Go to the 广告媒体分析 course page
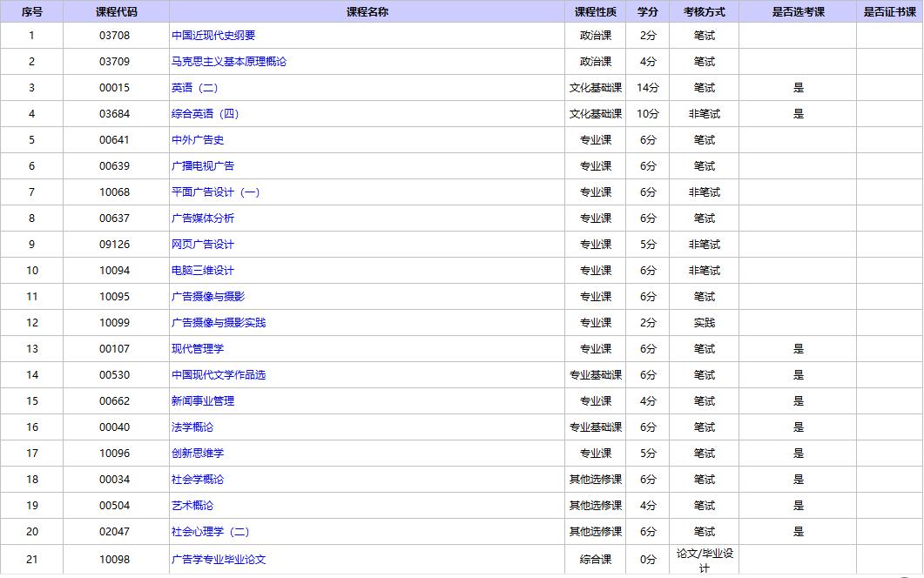 coord(203,218)
